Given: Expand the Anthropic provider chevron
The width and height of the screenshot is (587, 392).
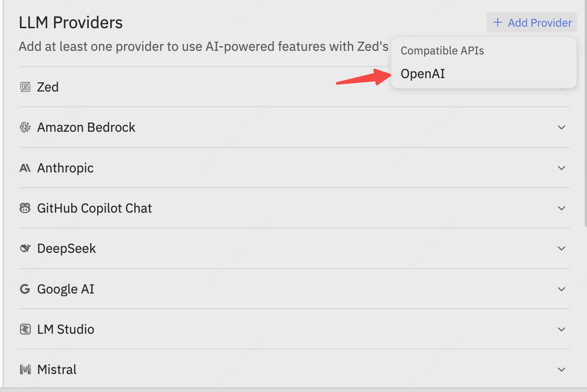Looking at the screenshot, I should (562, 168).
